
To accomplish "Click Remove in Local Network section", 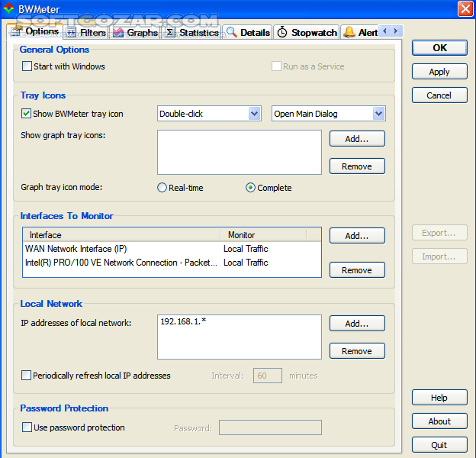I will [357, 351].
